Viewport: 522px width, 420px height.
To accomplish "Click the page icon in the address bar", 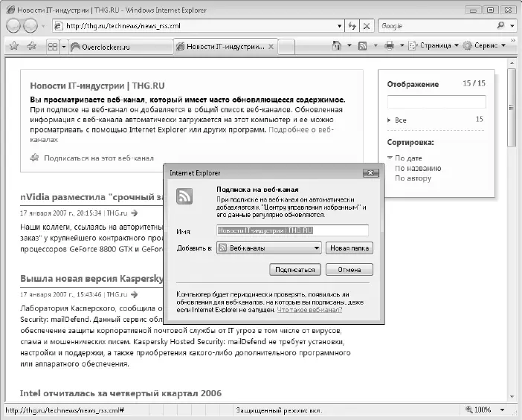I will (58, 26).
